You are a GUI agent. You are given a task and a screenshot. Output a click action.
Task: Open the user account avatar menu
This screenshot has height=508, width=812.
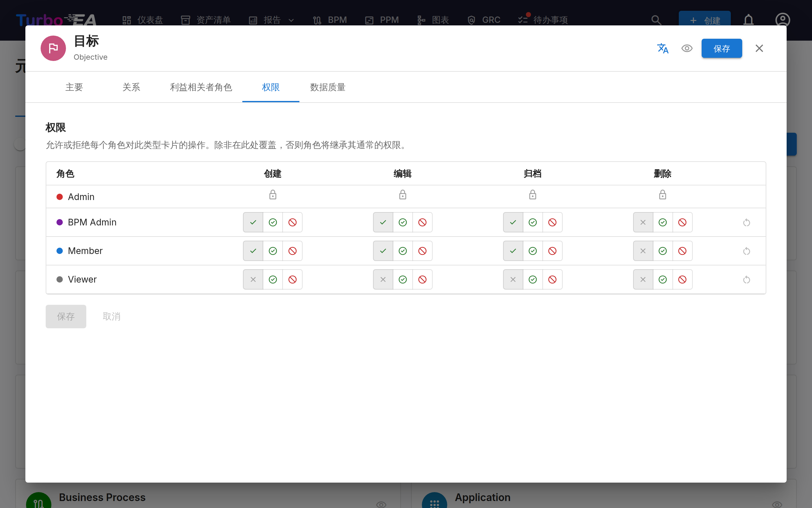[x=783, y=20]
